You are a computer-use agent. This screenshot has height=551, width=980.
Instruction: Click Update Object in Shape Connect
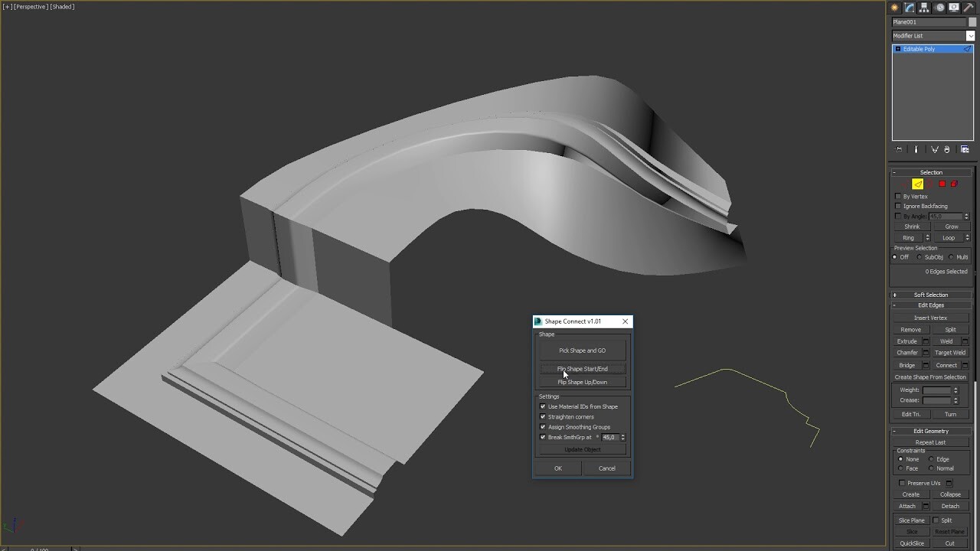click(x=582, y=449)
